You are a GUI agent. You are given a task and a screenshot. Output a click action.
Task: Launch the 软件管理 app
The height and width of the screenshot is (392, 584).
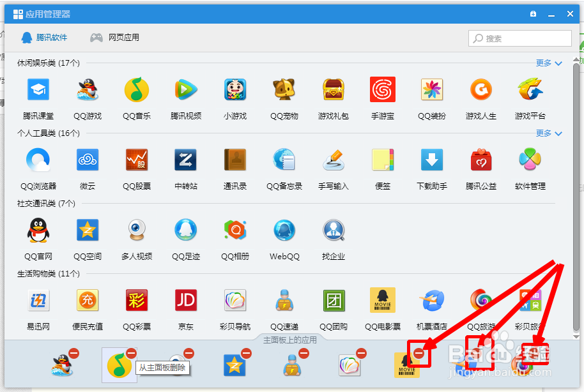[530, 160]
